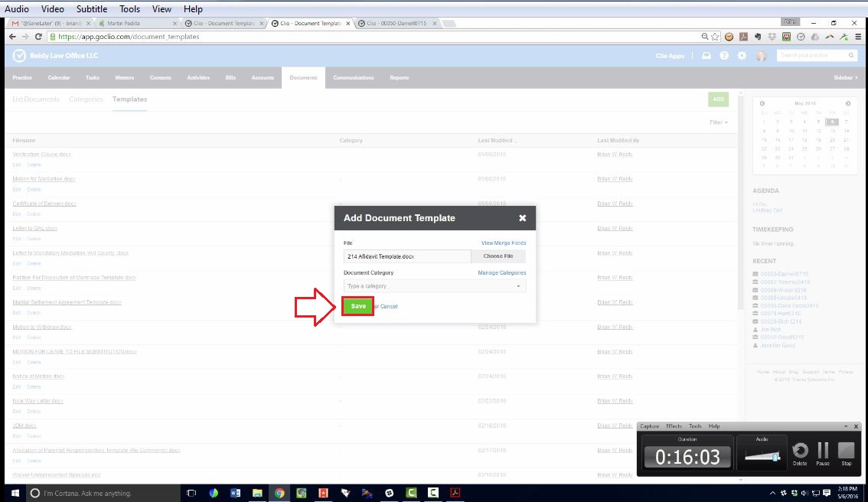Expand the Document Category dropdown arrow
This screenshot has width=868, height=502.
518,286
